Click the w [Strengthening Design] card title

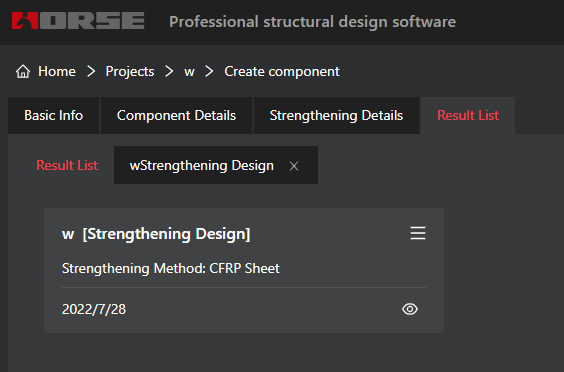[x=156, y=234]
